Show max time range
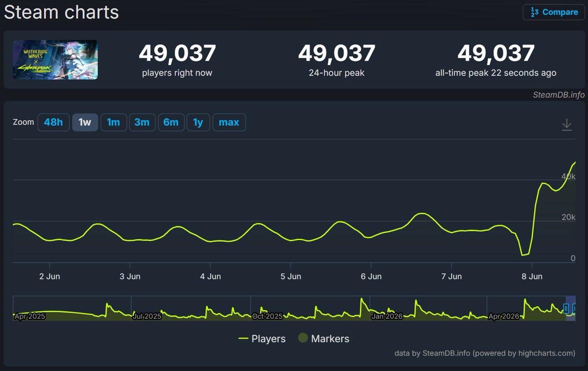 point(229,122)
